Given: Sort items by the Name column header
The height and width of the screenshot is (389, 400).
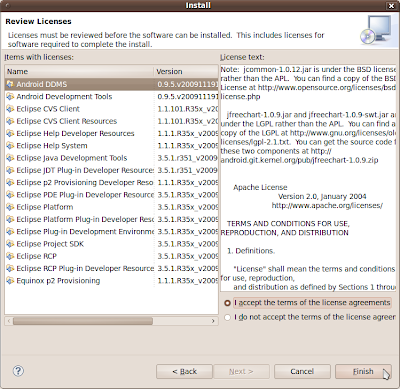Looking at the screenshot, I should pyautogui.click(x=79, y=71).
